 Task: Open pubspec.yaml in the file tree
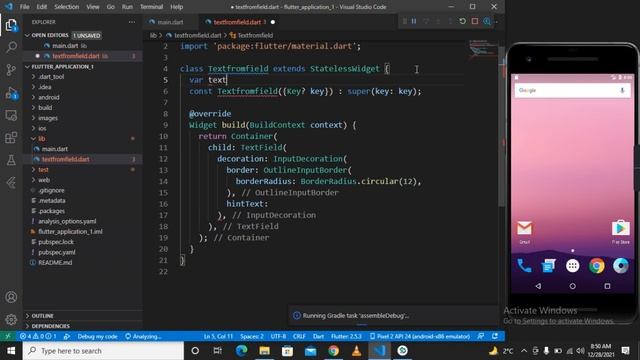(57, 252)
